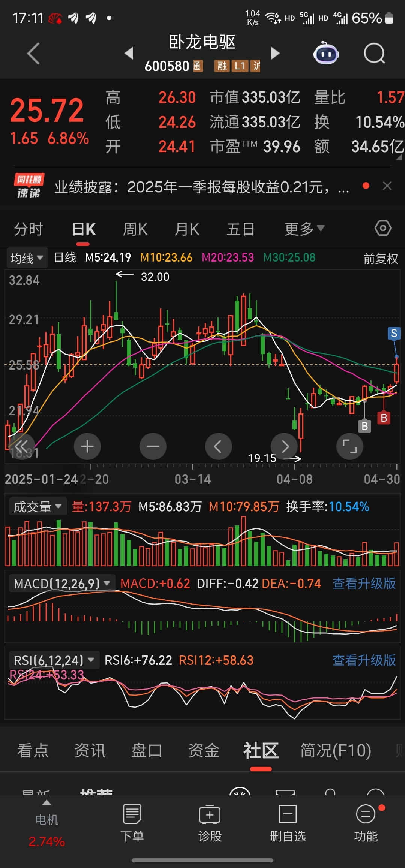Open 资金 section tab
This screenshot has width=405, height=868.
(x=204, y=751)
